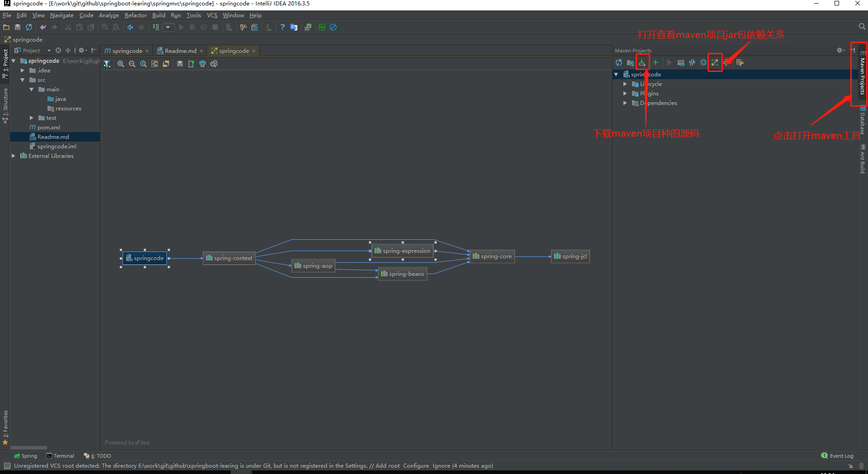Click the Open folder toolbar icon
Image resolution: width=868 pixels, height=474 pixels.
tap(6, 27)
